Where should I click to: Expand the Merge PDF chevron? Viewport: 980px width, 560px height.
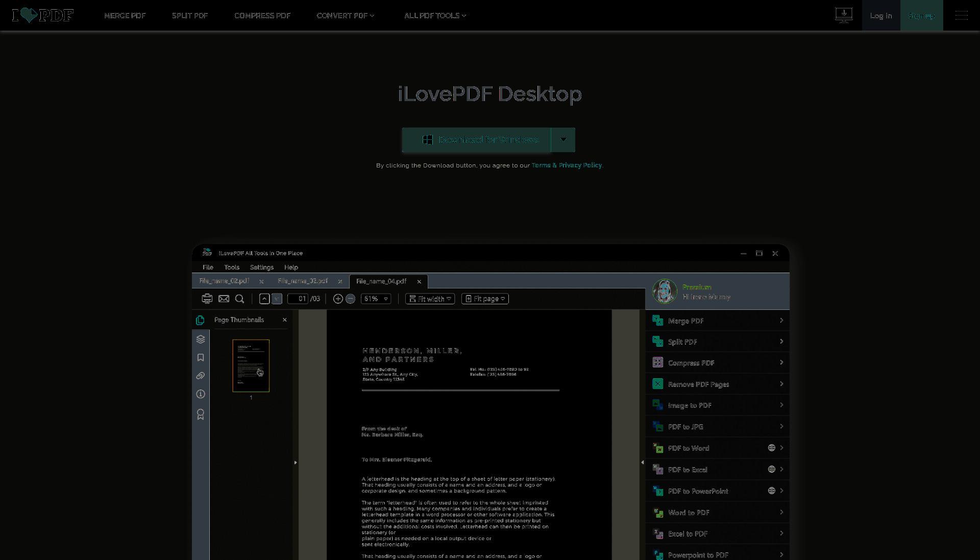pyautogui.click(x=781, y=321)
